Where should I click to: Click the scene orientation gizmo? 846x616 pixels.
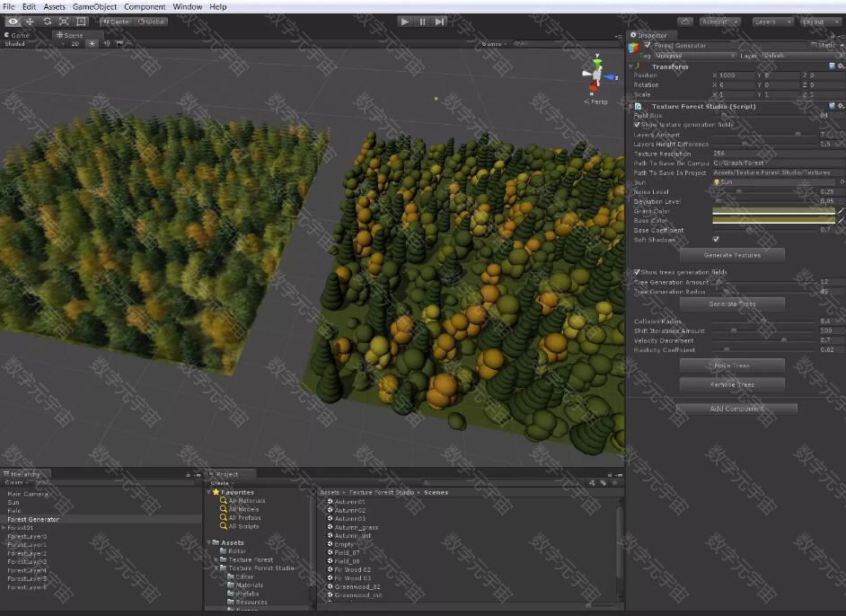pos(597,75)
